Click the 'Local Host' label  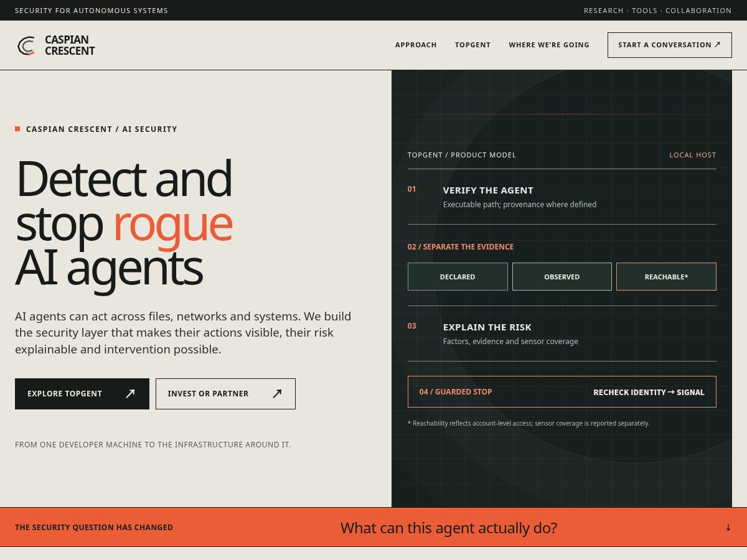693,155
